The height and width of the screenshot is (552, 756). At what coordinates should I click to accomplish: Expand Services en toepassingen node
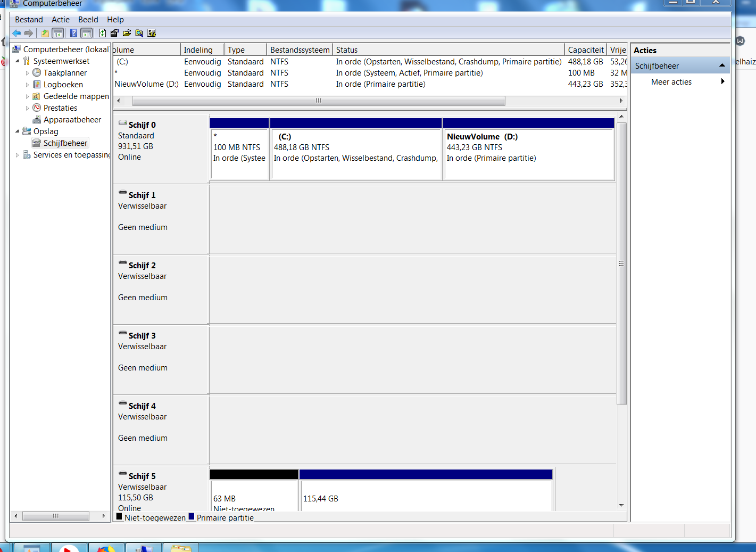pos(17,155)
